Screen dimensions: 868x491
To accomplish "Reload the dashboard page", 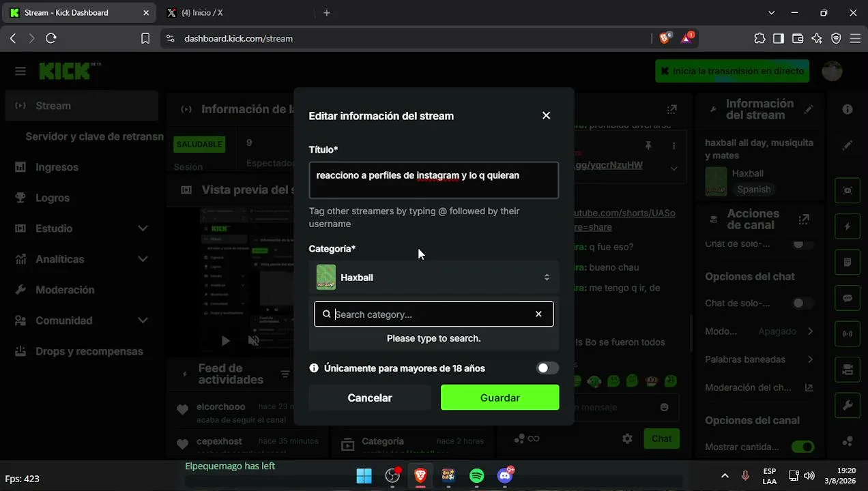I will coord(51,39).
